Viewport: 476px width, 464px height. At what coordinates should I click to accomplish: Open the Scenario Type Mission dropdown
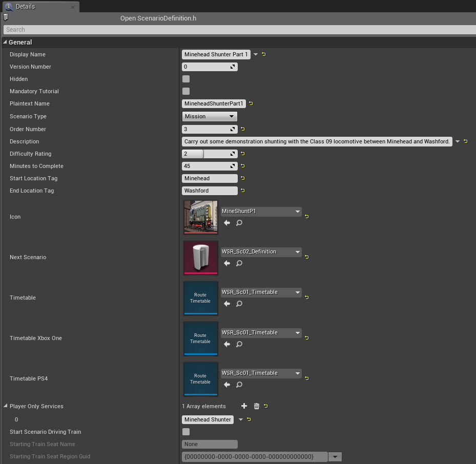click(x=210, y=116)
